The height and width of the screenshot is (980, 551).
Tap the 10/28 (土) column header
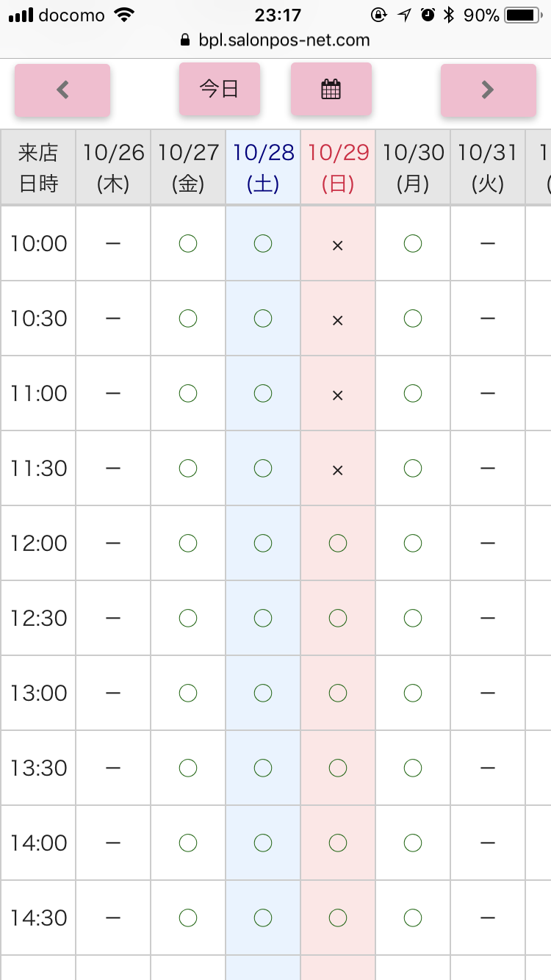tap(263, 167)
